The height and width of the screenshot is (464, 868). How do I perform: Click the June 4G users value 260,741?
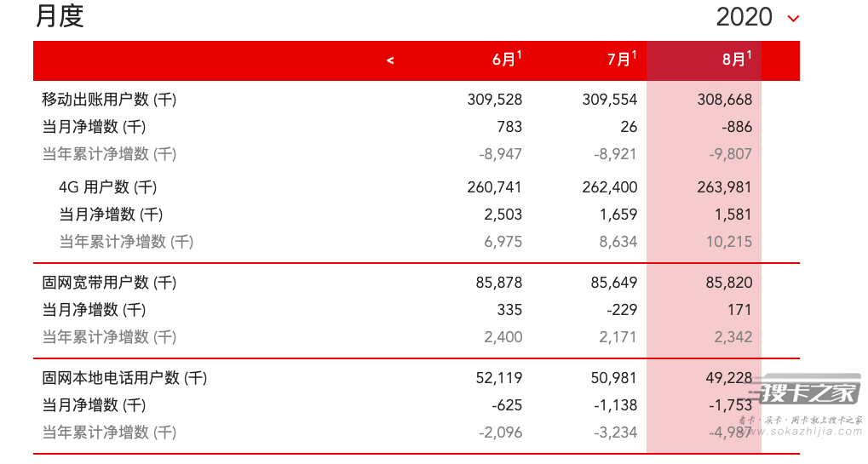coord(494,187)
